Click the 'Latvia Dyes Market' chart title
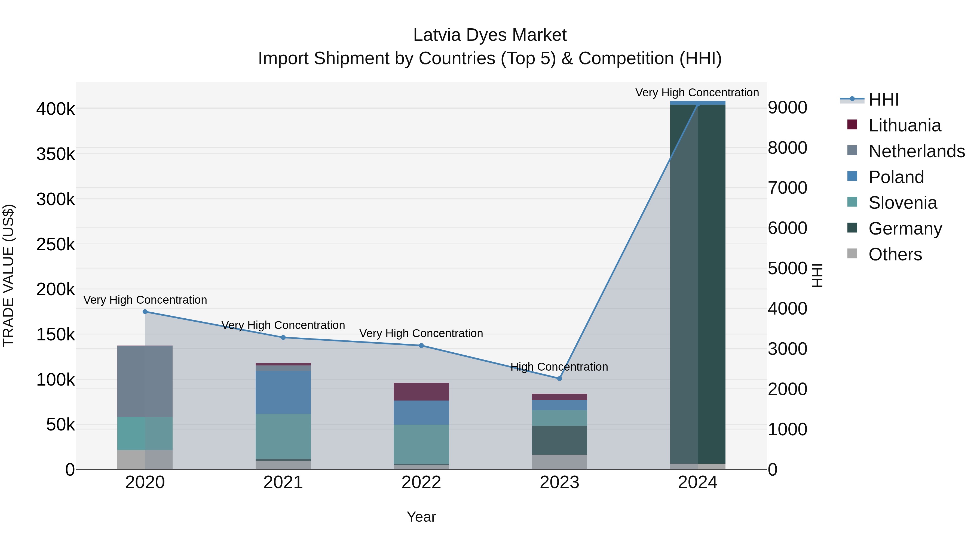Image resolution: width=980 pixels, height=551 pixels. (490, 35)
